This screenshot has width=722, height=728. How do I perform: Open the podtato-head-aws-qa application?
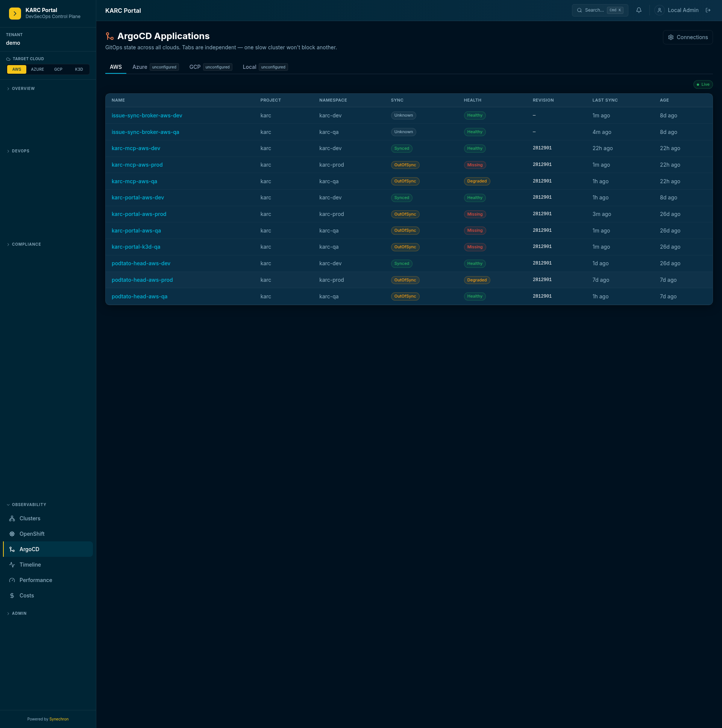point(140,296)
